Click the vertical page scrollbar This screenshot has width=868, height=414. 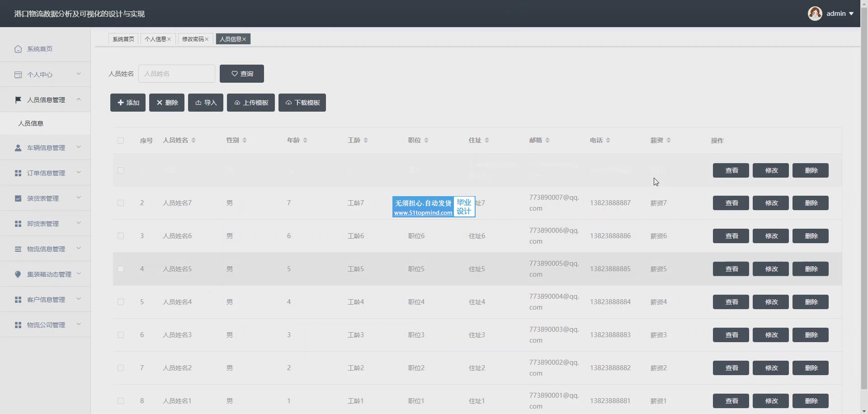click(x=864, y=199)
